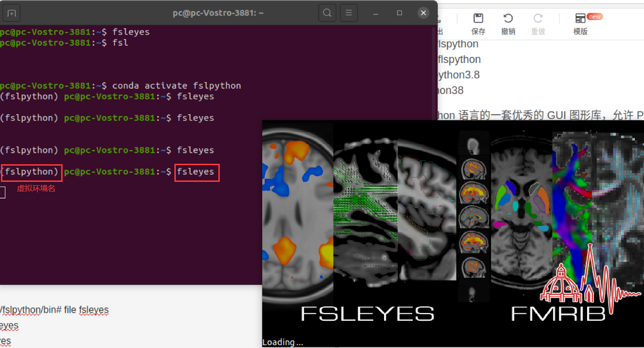Open a new tab in the terminal window
The image size is (644, 348).
[11, 13]
